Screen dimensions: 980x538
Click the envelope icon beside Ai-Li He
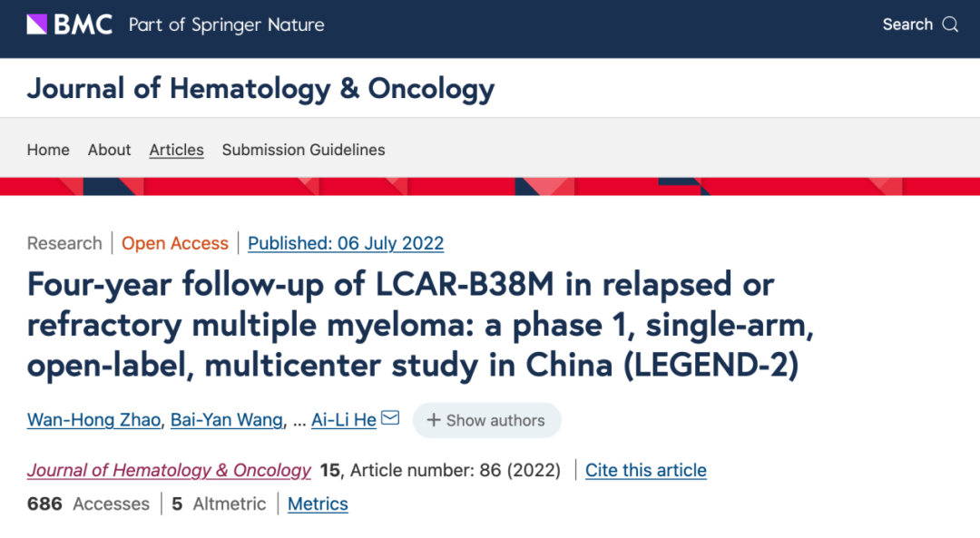pos(390,418)
